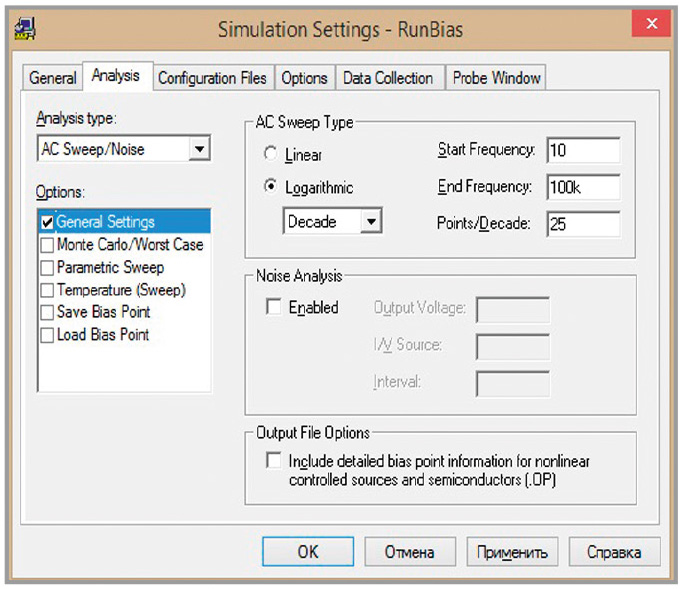Open the Data Collection tab
The image size is (683, 589).
pyautogui.click(x=388, y=78)
